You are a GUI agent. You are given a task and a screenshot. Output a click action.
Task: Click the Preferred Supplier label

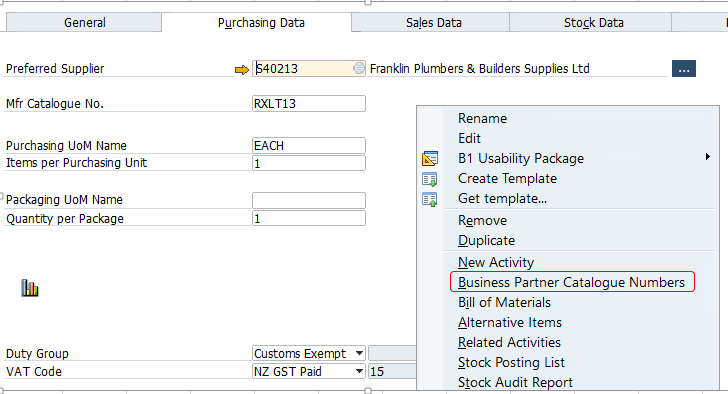[55, 69]
